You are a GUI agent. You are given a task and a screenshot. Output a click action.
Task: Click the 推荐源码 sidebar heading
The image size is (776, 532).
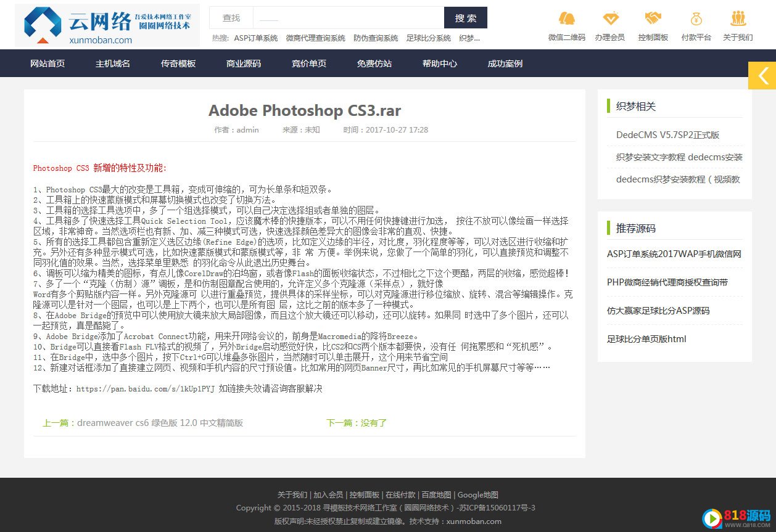[x=636, y=229]
